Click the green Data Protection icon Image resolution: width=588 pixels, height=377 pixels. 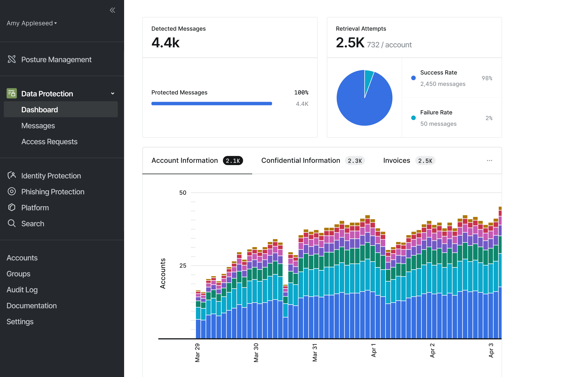pos(12,93)
